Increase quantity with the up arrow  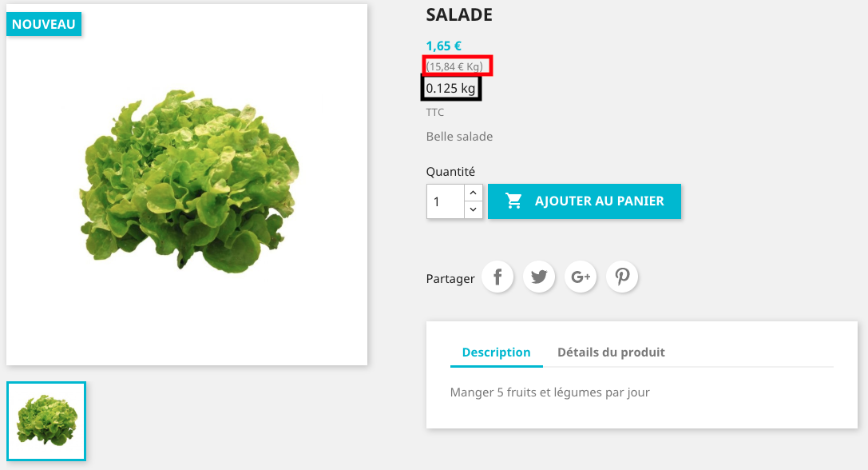(474, 193)
